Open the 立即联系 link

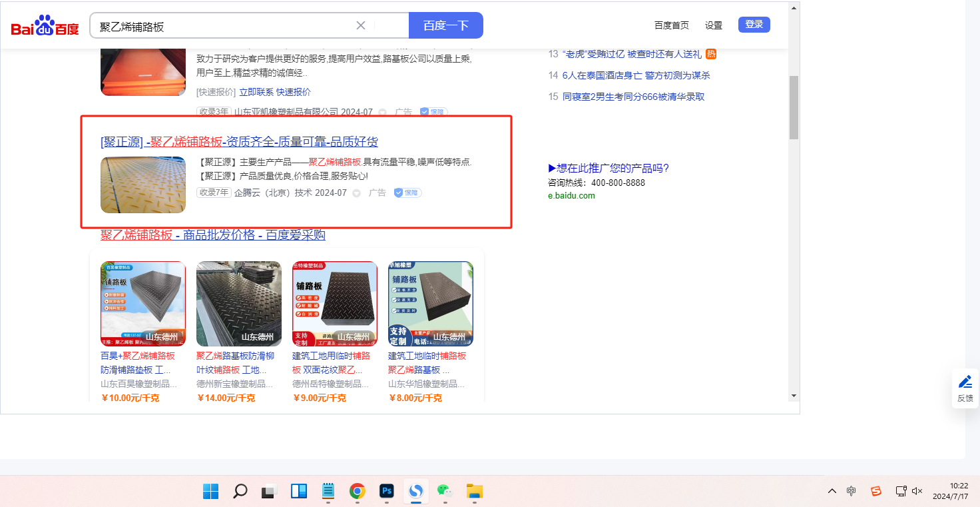(256, 92)
